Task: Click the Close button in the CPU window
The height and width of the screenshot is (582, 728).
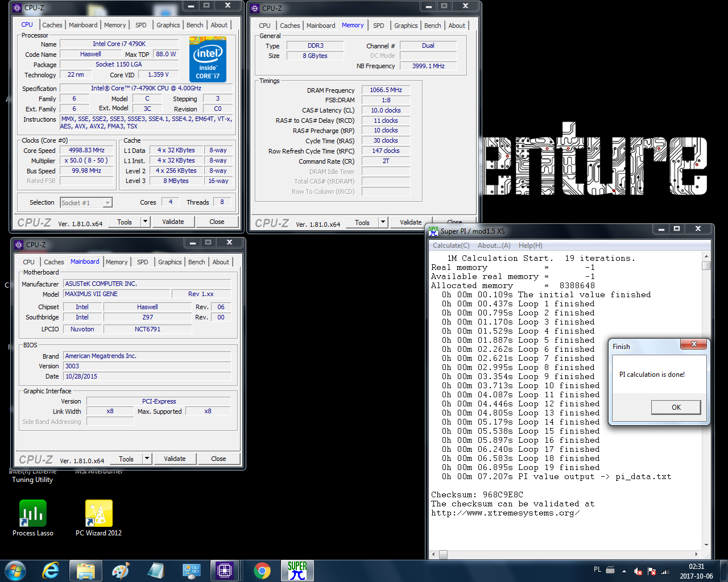Action: pos(217,222)
